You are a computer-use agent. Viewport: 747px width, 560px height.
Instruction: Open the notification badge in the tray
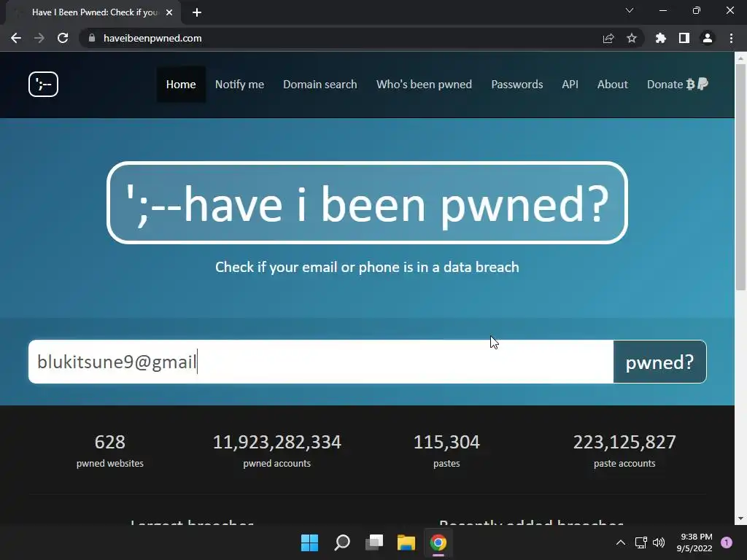pyautogui.click(x=727, y=542)
